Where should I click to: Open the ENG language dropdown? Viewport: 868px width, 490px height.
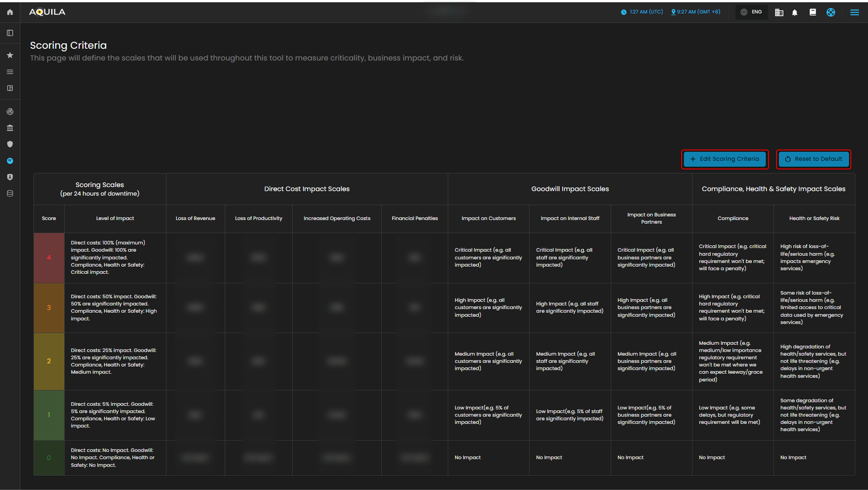click(752, 12)
